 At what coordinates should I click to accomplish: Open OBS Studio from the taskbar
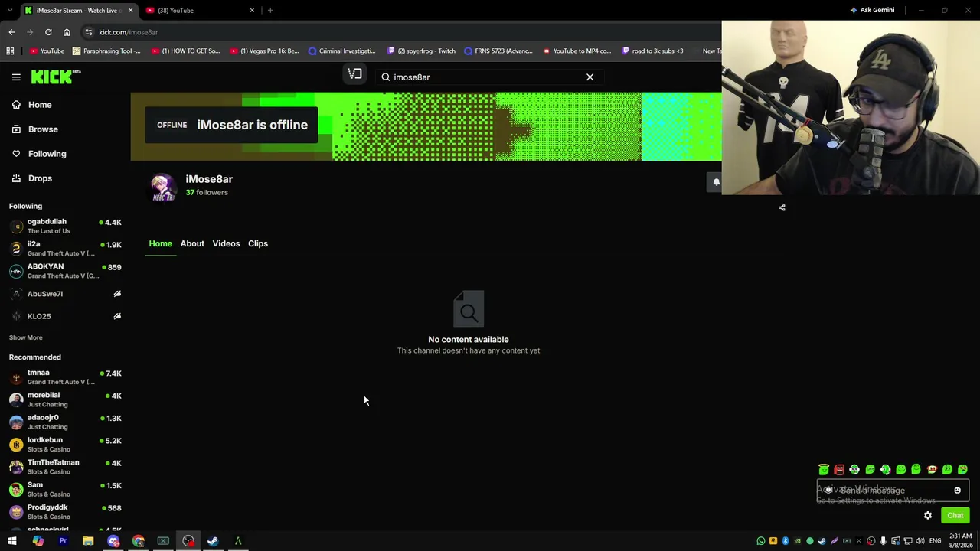pyautogui.click(x=188, y=542)
